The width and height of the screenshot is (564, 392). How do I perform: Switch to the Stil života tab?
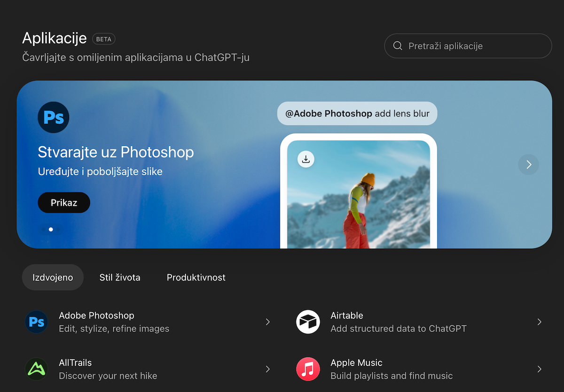click(120, 277)
